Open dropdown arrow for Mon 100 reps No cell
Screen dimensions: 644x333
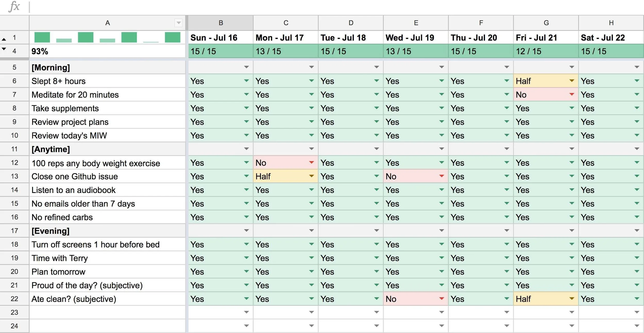point(311,162)
